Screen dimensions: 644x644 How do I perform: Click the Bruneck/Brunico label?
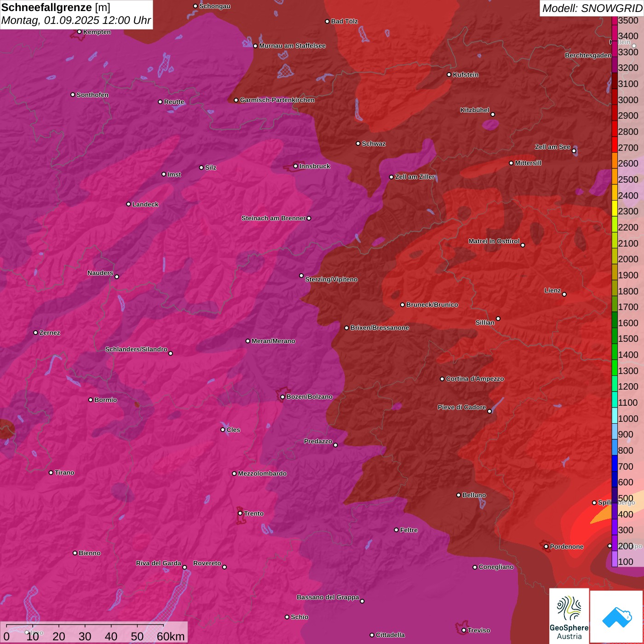tap(432, 305)
